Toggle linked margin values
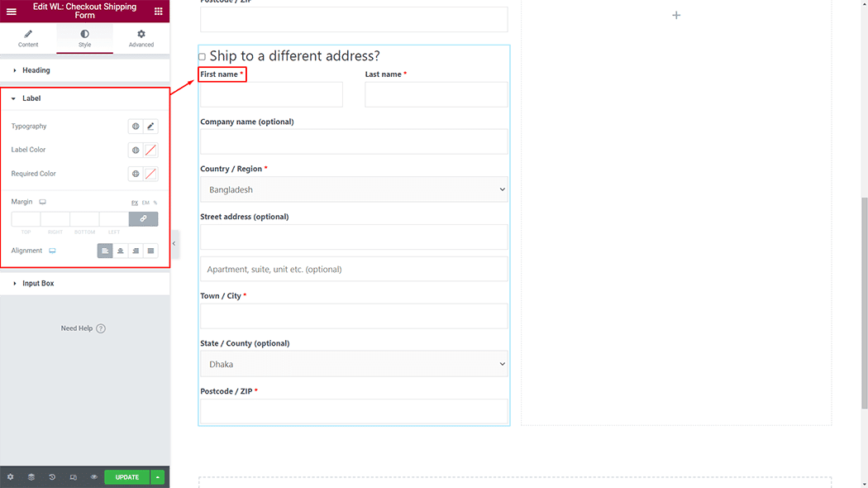The height and width of the screenshot is (488, 868). point(143,219)
